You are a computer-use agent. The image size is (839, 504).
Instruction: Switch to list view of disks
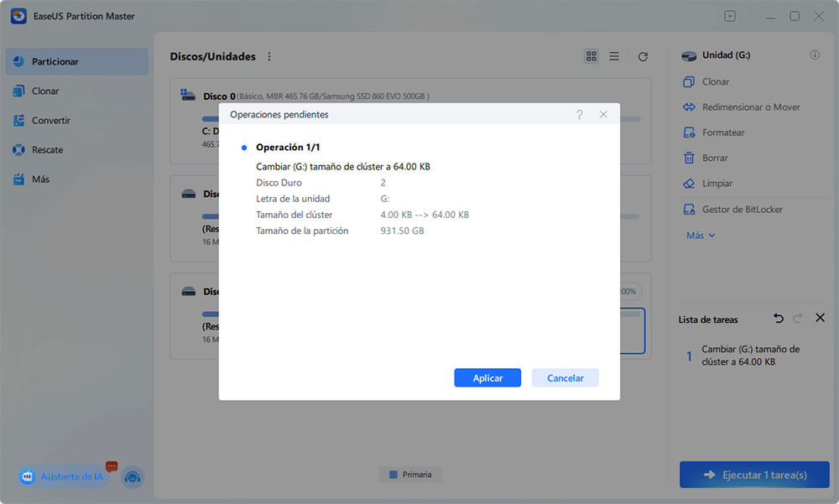click(x=614, y=56)
